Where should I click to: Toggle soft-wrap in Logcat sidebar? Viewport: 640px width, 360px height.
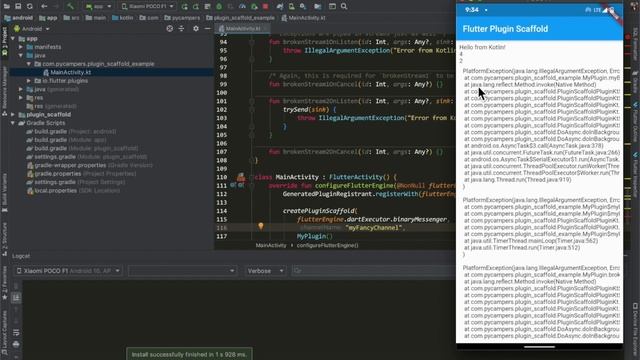16,333
